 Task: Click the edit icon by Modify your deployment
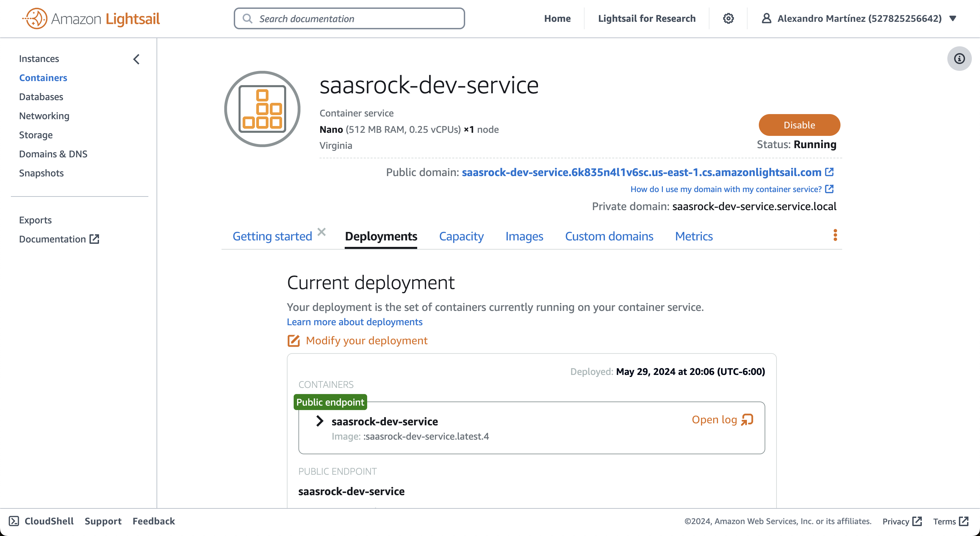(x=293, y=341)
